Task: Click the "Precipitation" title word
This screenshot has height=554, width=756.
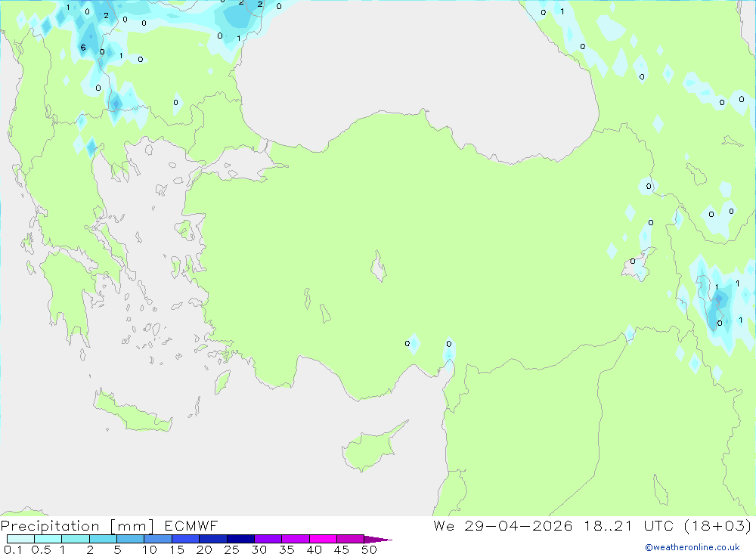Action: coord(50,526)
